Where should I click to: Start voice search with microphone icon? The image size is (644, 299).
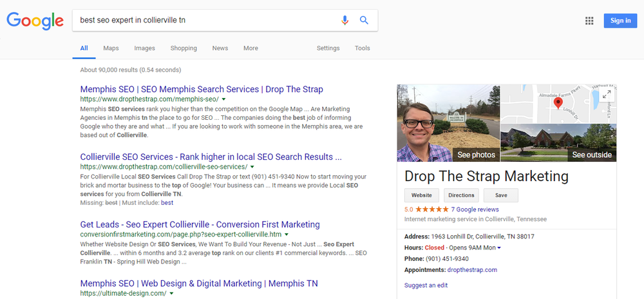pyautogui.click(x=345, y=20)
